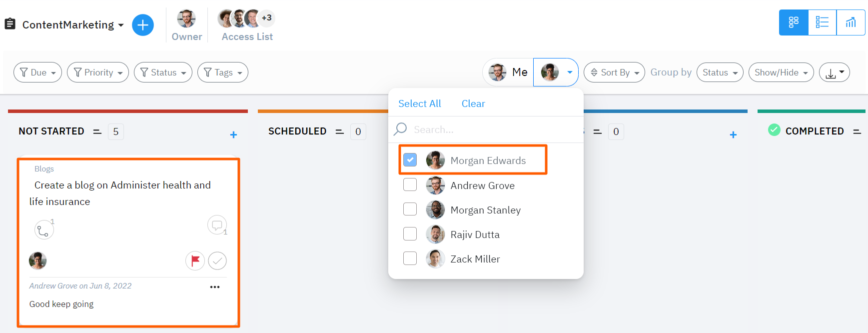
Task: Mark the blog task complete via checkmark icon
Action: [217, 260]
